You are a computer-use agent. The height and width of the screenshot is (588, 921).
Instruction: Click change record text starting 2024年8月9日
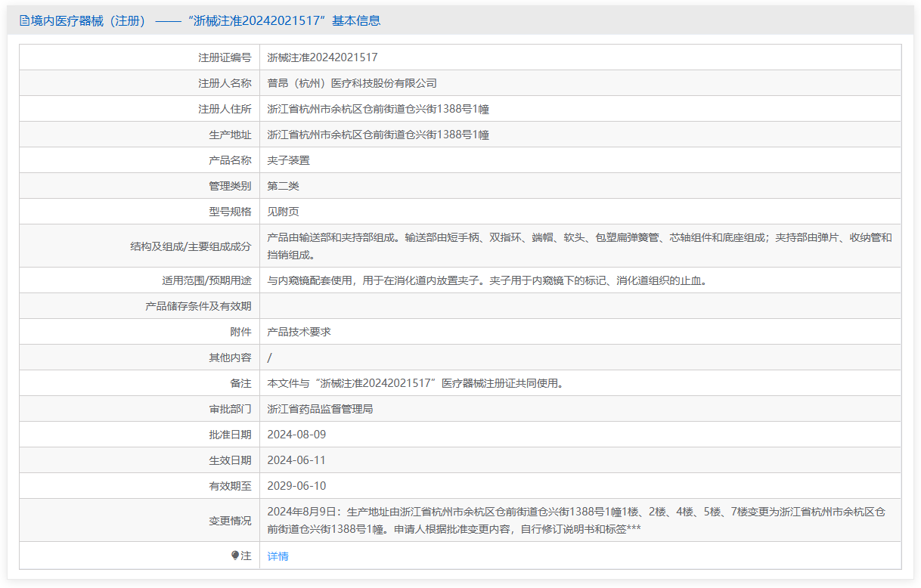pos(577,520)
